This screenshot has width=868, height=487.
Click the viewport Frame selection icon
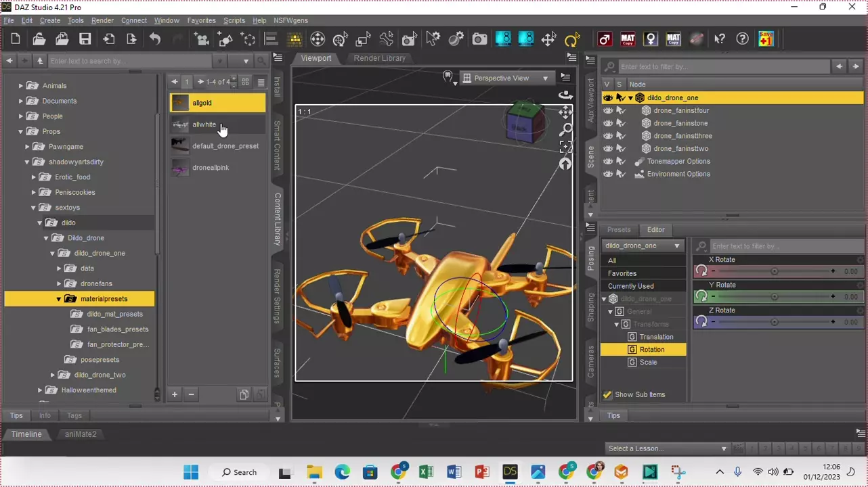[x=565, y=147]
